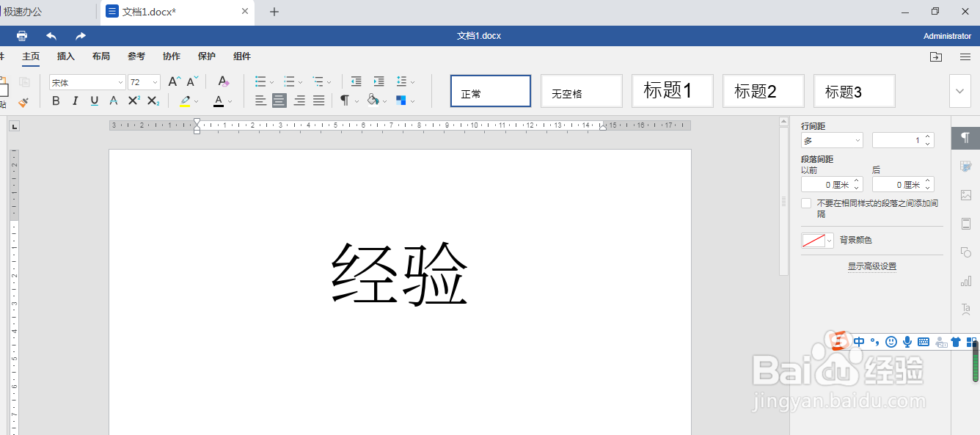
Task: Click the redo arrow icon
Action: point(81,36)
